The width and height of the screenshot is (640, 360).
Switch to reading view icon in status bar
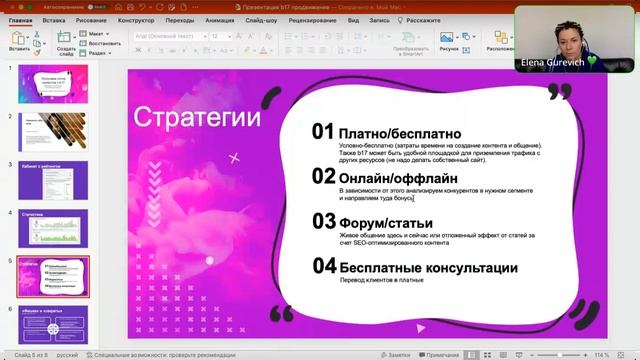click(503, 355)
